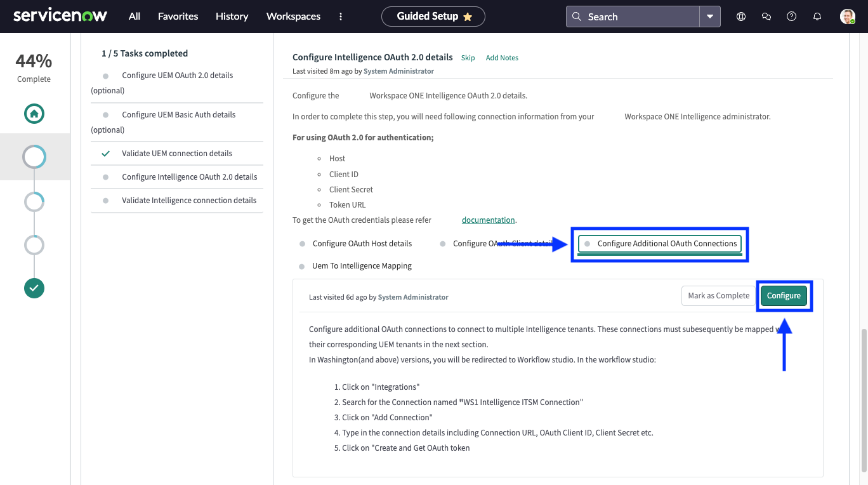Click the Configure button

[784, 295]
